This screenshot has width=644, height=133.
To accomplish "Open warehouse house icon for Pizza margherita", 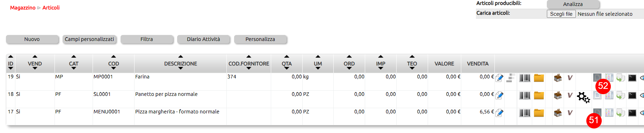I will pyautogui.click(x=558, y=113).
